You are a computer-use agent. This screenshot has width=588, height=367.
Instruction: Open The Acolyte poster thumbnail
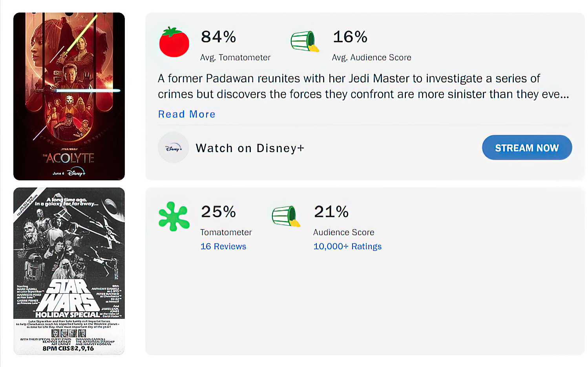69,96
